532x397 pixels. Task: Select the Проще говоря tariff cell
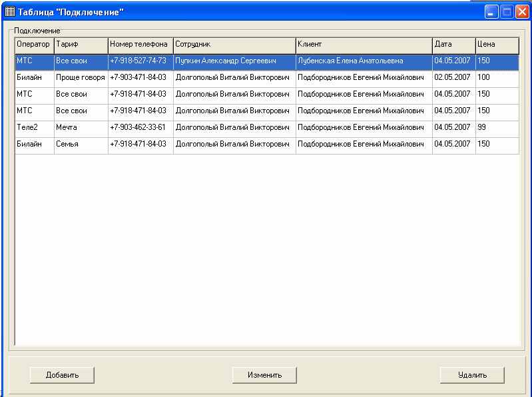pos(81,79)
